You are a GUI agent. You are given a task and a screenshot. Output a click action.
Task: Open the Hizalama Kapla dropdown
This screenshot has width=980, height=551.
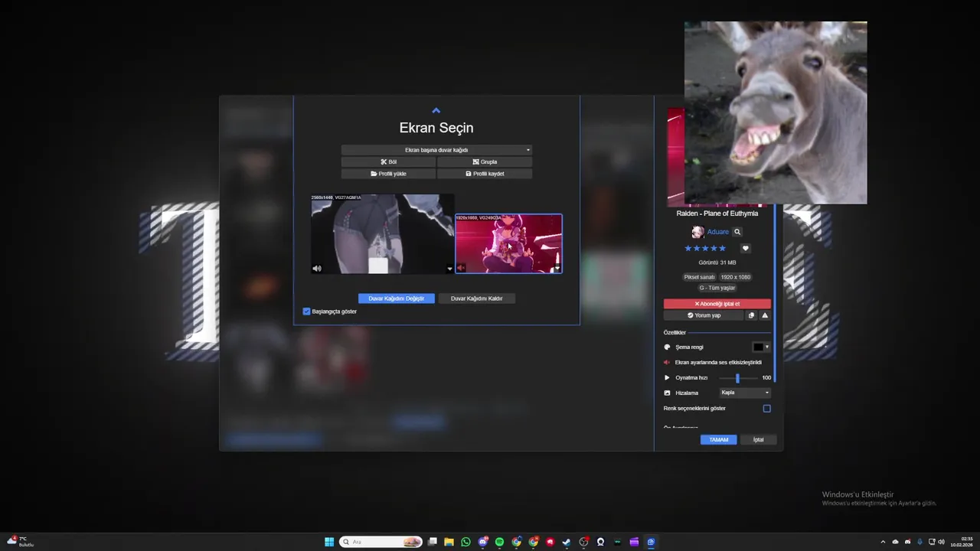point(745,393)
